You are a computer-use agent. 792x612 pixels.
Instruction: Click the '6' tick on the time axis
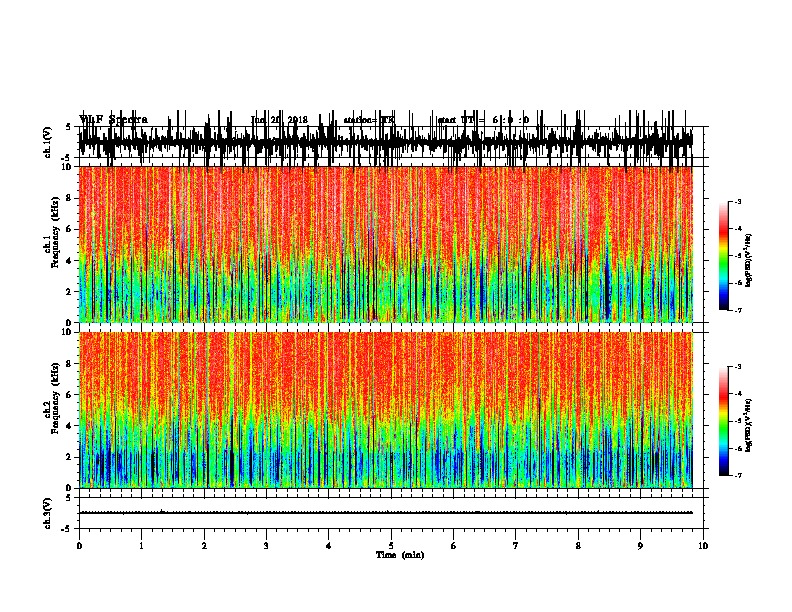(454, 546)
